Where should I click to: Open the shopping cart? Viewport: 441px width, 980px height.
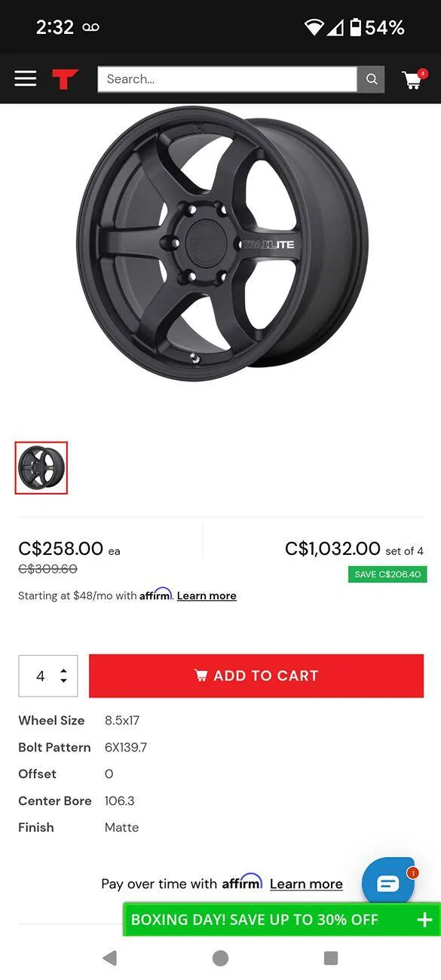point(412,81)
